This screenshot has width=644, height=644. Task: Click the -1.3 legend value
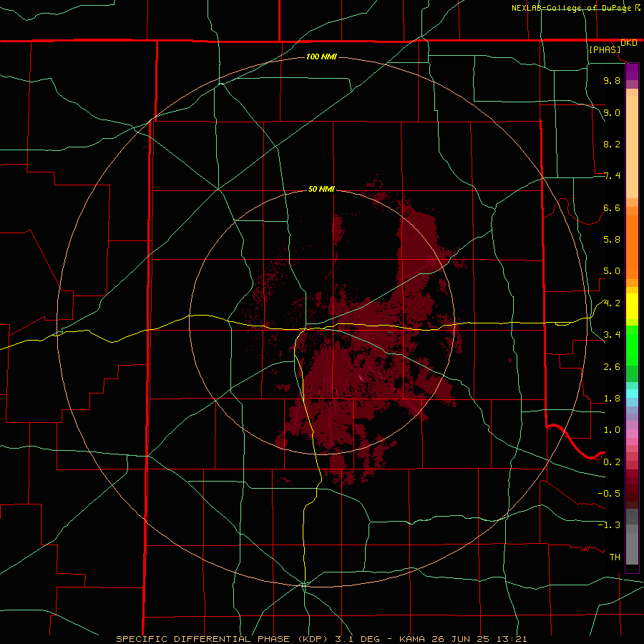coord(609,525)
